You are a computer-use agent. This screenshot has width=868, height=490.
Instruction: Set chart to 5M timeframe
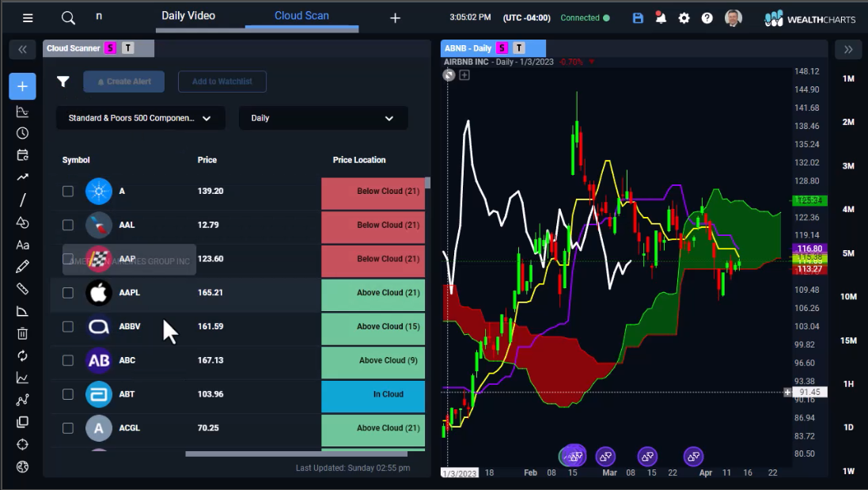(848, 253)
